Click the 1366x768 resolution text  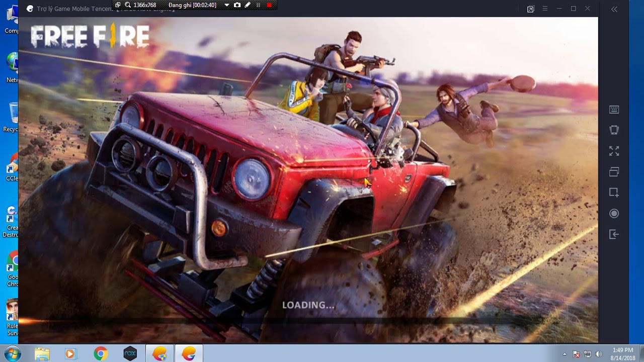click(145, 5)
